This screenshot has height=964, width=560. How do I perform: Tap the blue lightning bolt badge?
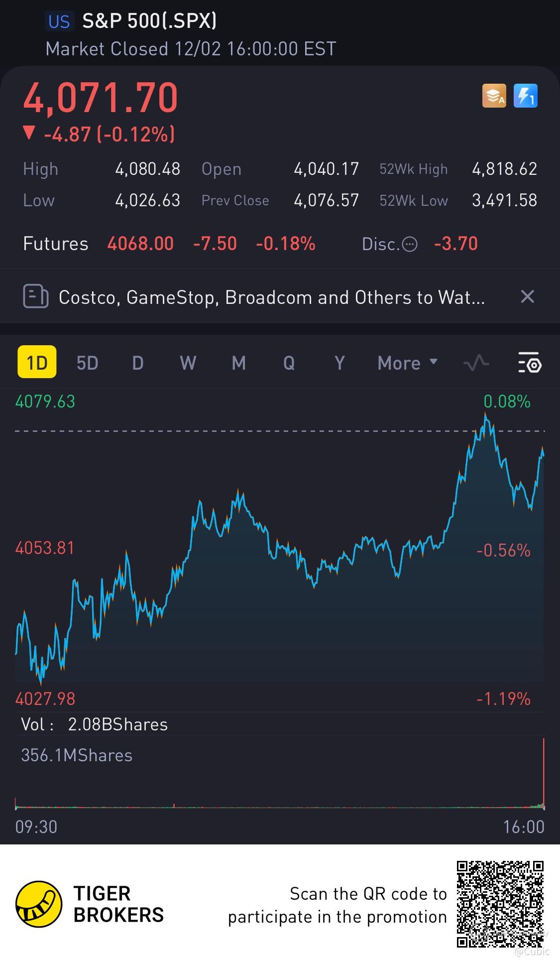click(525, 96)
